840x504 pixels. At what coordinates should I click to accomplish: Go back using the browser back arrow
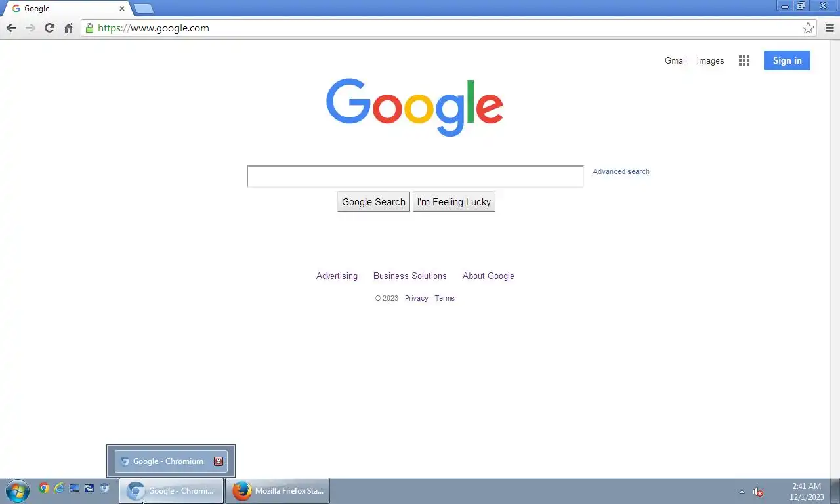point(11,28)
